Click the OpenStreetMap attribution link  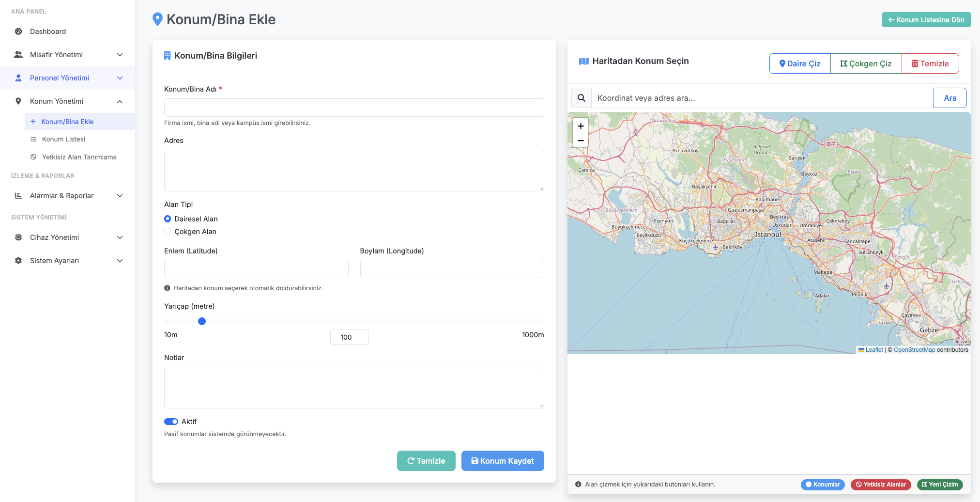[x=914, y=350]
